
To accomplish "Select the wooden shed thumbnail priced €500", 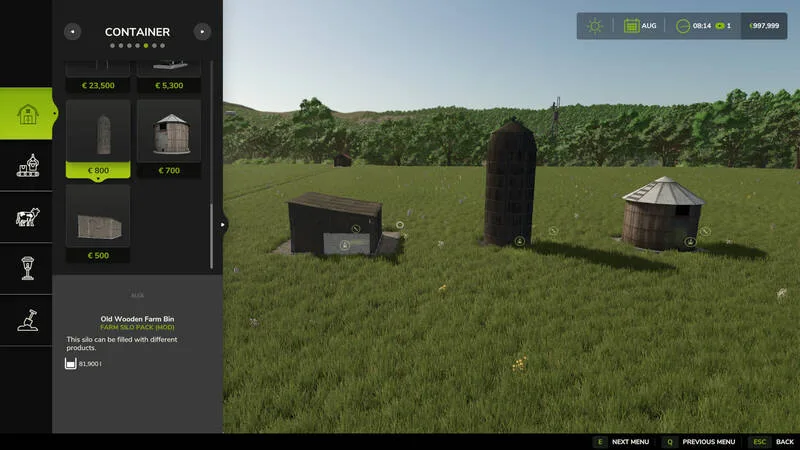I will [98, 223].
